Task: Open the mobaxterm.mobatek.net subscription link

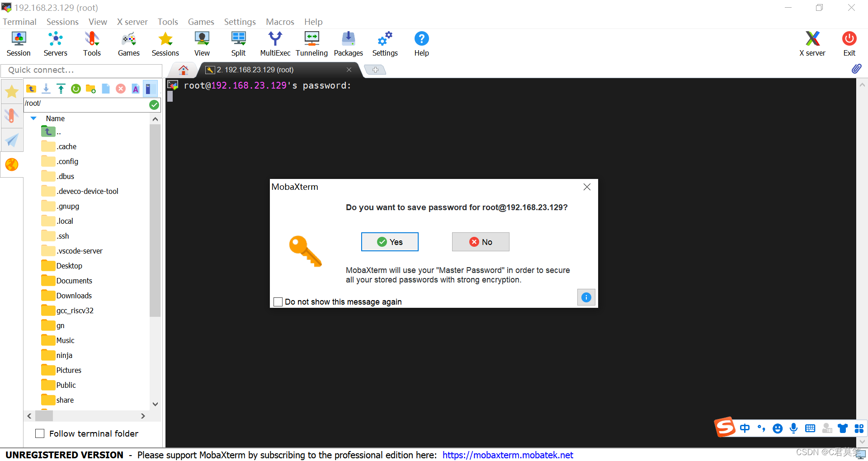Action: (507, 455)
